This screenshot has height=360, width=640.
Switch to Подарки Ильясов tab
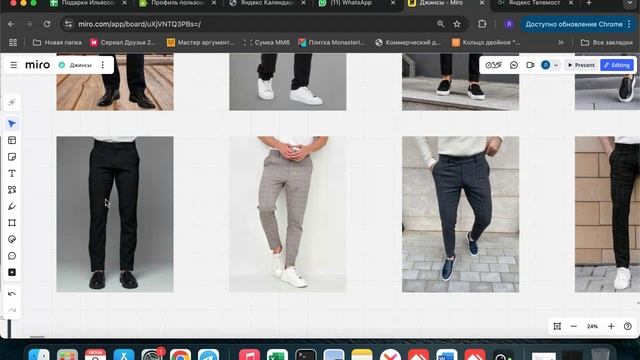[x=89, y=3]
